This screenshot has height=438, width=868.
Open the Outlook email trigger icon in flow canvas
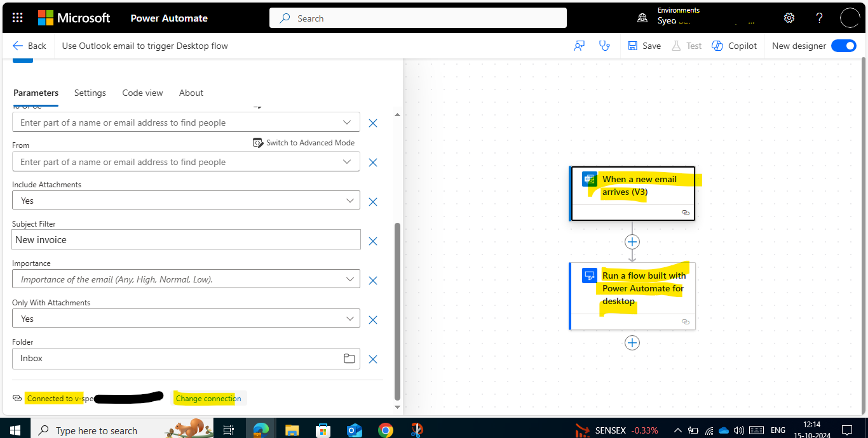[589, 179]
